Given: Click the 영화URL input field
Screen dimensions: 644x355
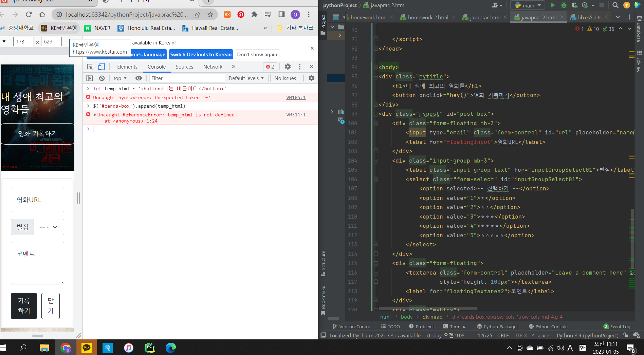Looking at the screenshot, I should (37, 200).
